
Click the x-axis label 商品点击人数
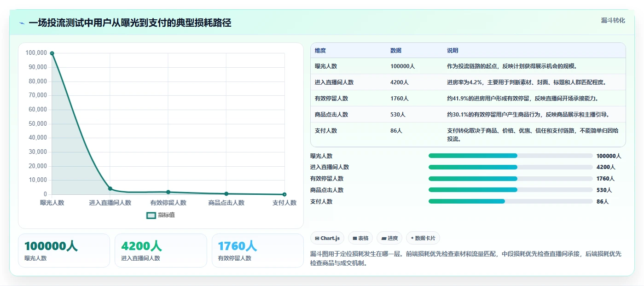pos(226,203)
